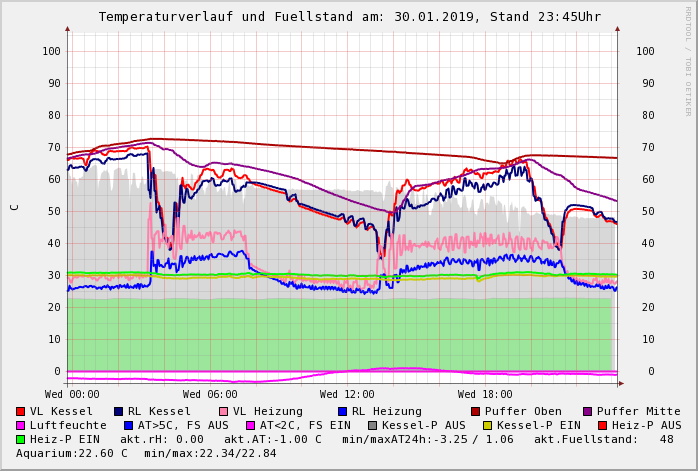
Task: Click the magenta Luftfeuchte legend swatch
Action: click(21, 425)
